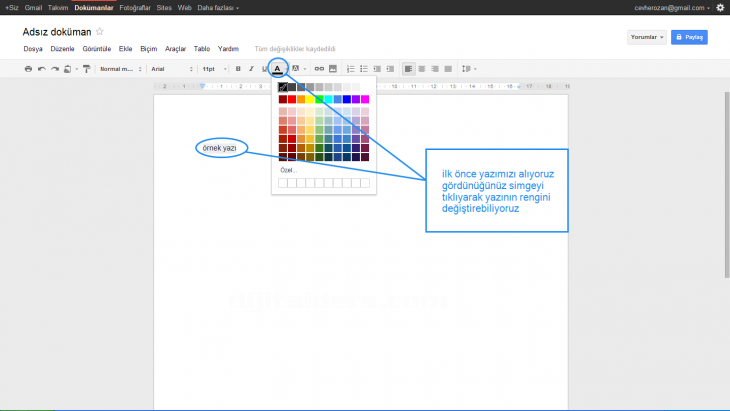Open the Dosya menu
Image resolution: width=730 pixels, height=411 pixels.
(32, 48)
